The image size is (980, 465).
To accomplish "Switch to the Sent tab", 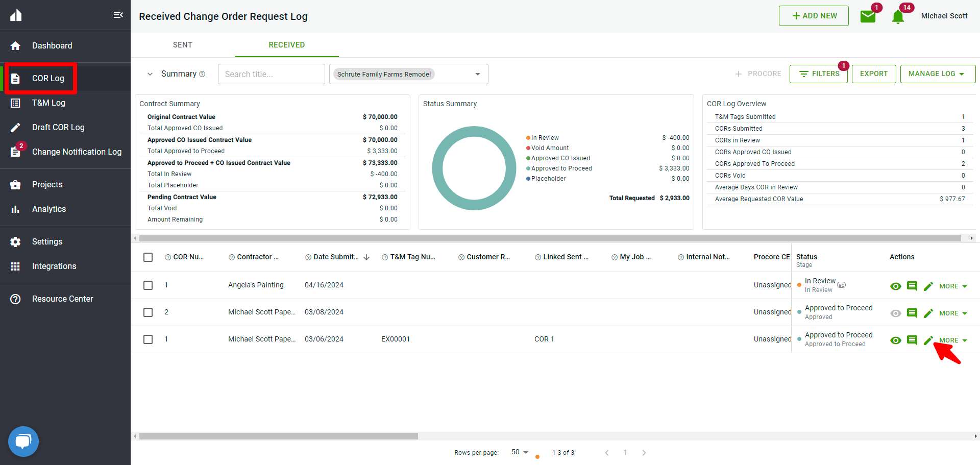I will (x=182, y=45).
